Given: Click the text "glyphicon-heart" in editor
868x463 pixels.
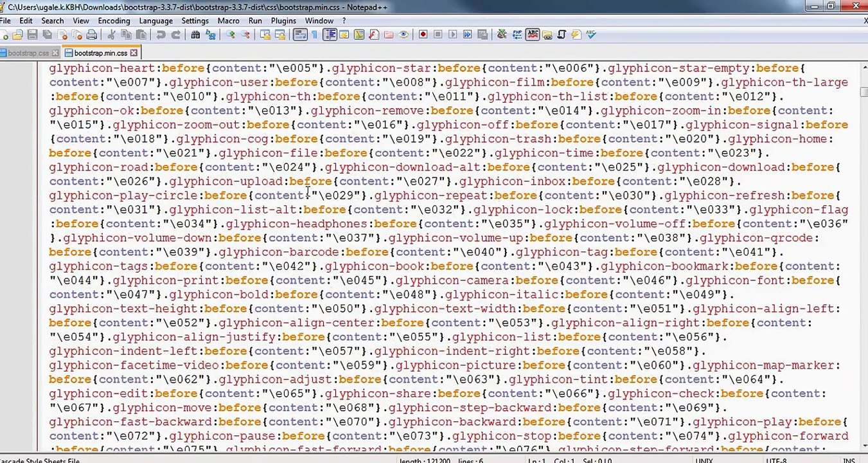Looking at the screenshot, I should tap(102, 68).
